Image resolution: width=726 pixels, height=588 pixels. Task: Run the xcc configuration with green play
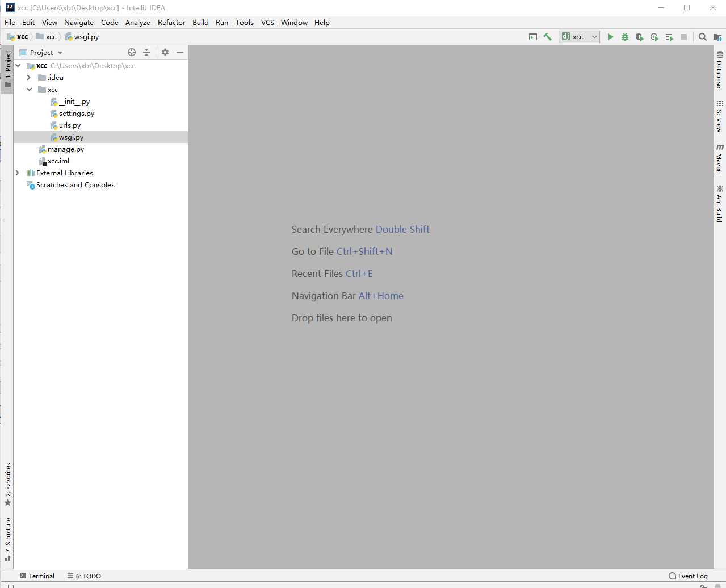tap(610, 37)
